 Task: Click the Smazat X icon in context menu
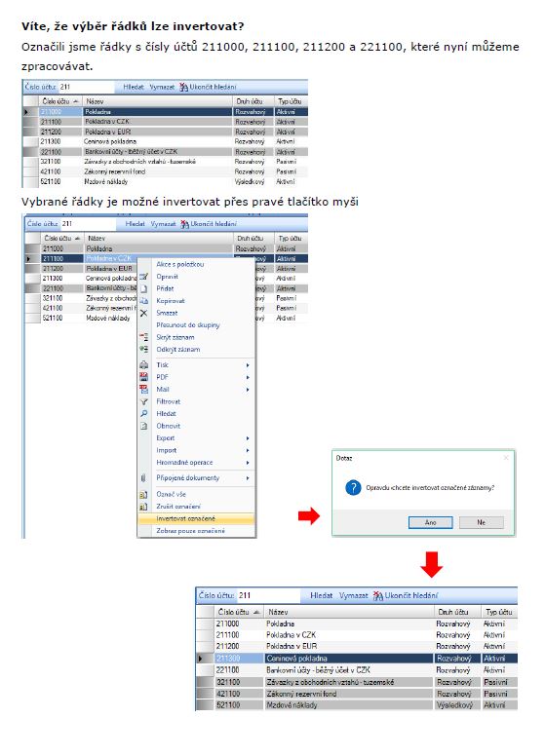[143, 313]
